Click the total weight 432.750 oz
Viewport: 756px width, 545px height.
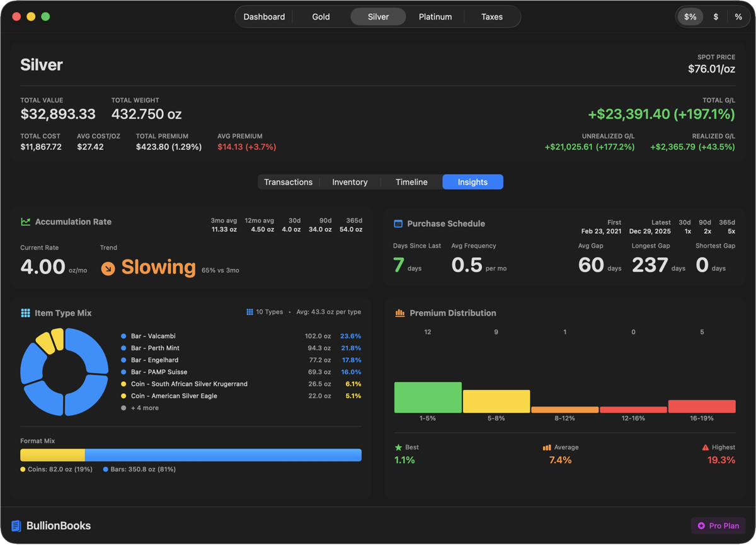(146, 114)
